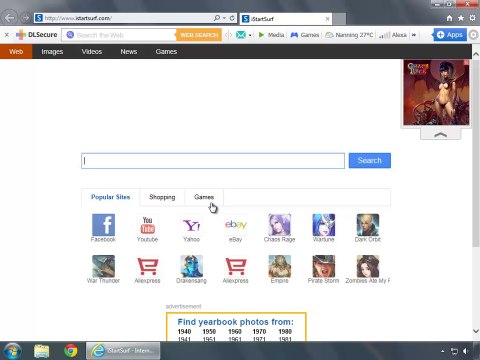Collapse the side ad with the chevron
Screen dimensions: 480x360
pos(441,134)
